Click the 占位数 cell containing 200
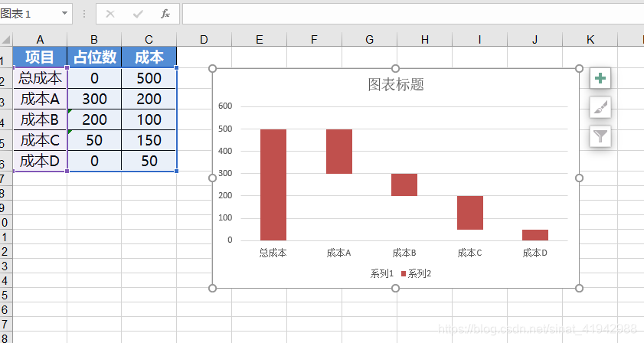The width and height of the screenshot is (644, 343). tap(94, 119)
